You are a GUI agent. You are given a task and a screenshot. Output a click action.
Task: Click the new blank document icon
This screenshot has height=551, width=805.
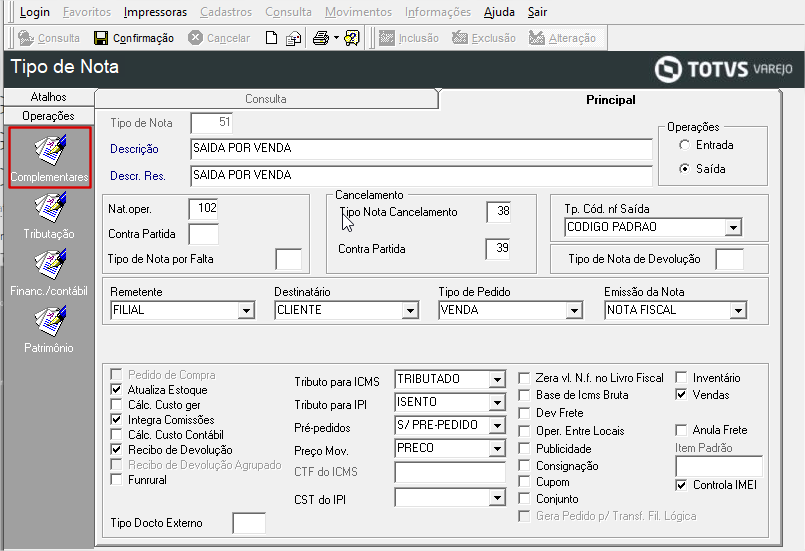coord(272,38)
